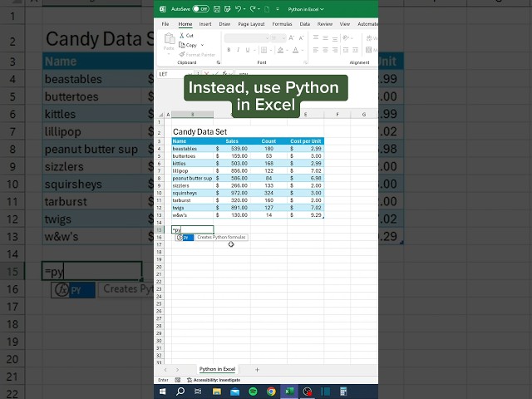Apply the Fill Color bucket
Screen dimensions: 532x399
click(280, 50)
